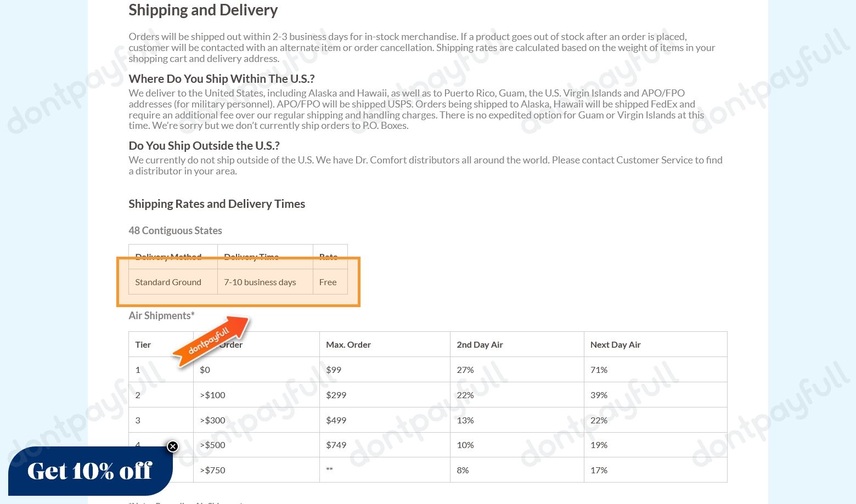Select the Delivery Method column header
The width and height of the screenshot is (856, 504).
click(x=168, y=257)
